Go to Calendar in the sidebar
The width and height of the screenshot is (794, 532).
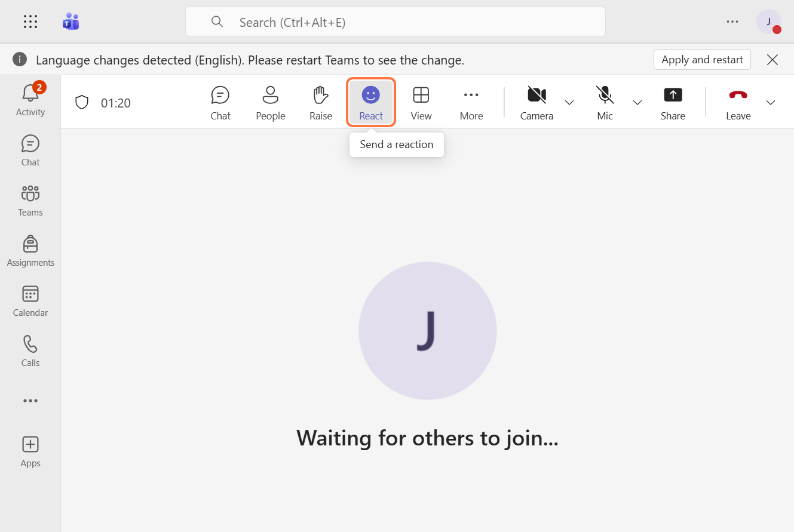pyautogui.click(x=30, y=301)
